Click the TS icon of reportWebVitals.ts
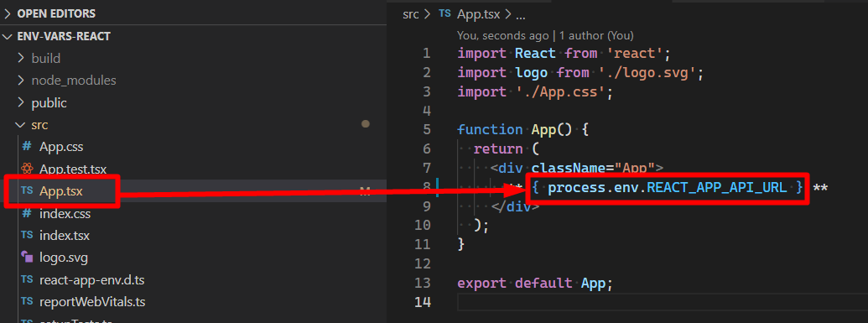Viewport: 868px width, 323px height. 27,301
